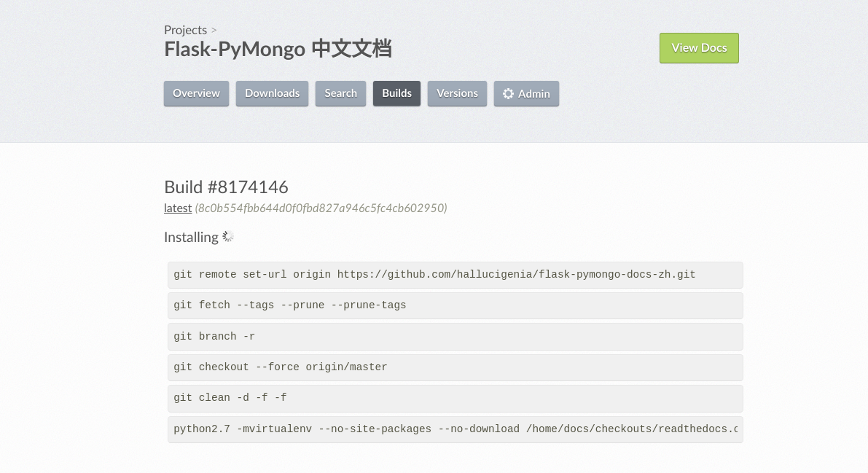Expand the git branch -r command
The height and width of the screenshot is (473, 868).
click(455, 337)
